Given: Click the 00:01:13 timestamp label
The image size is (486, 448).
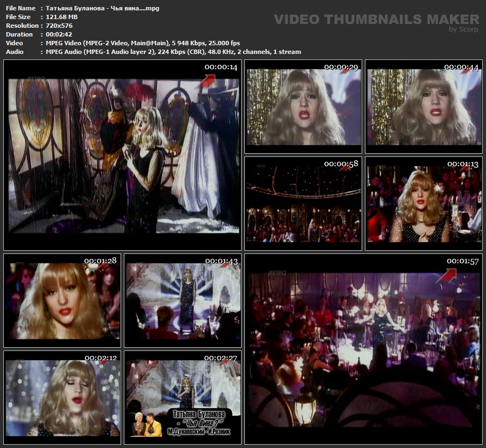Looking at the screenshot, I should (463, 164).
